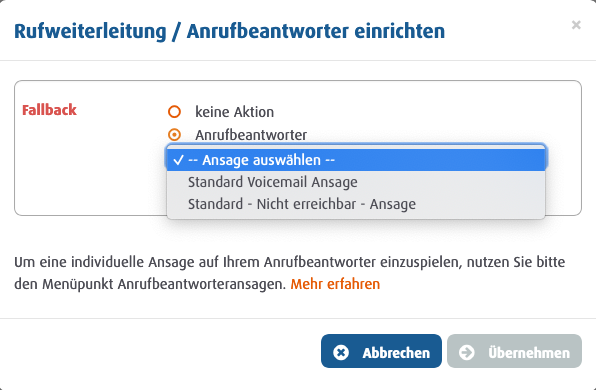Click the red Fallback section label
Image resolution: width=596 pixels, height=390 pixels.
point(49,110)
